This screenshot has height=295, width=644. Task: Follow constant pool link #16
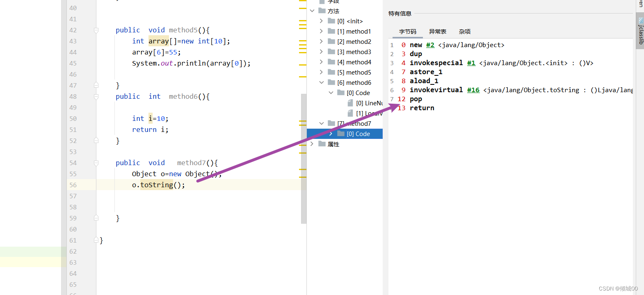pyautogui.click(x=473, y=90)
